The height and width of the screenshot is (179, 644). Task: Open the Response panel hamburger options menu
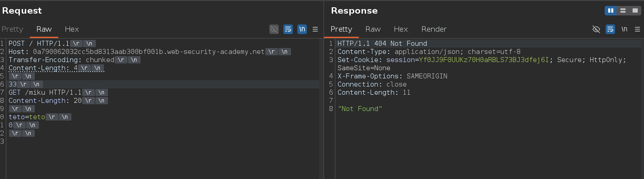[x=638, y=29]
